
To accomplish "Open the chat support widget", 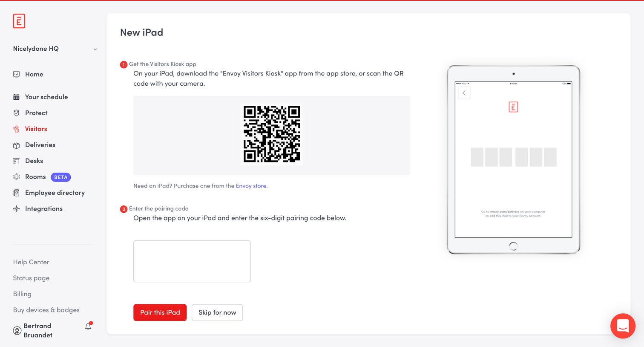I will (623, 326).
